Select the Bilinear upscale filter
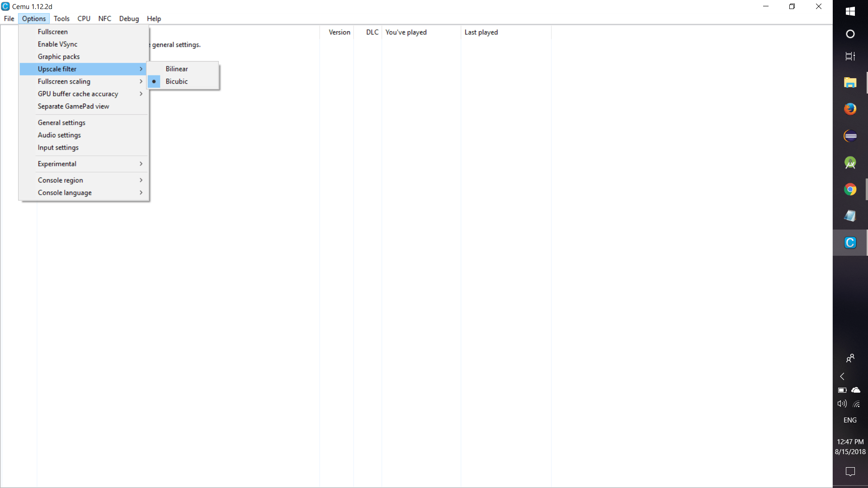The width and height of the screenshot is (868, 488). pyautogui.click(x=177, y=69)
